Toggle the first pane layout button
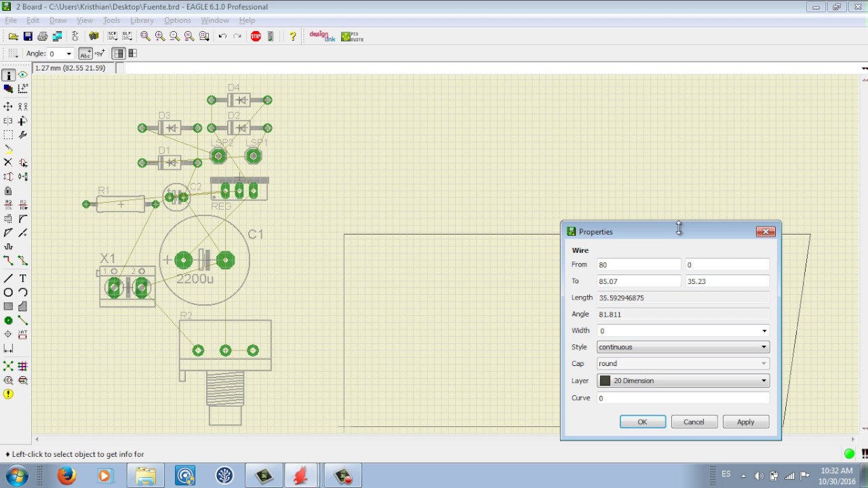This screenshot has width=868, height=488. [x=119, y=54]
